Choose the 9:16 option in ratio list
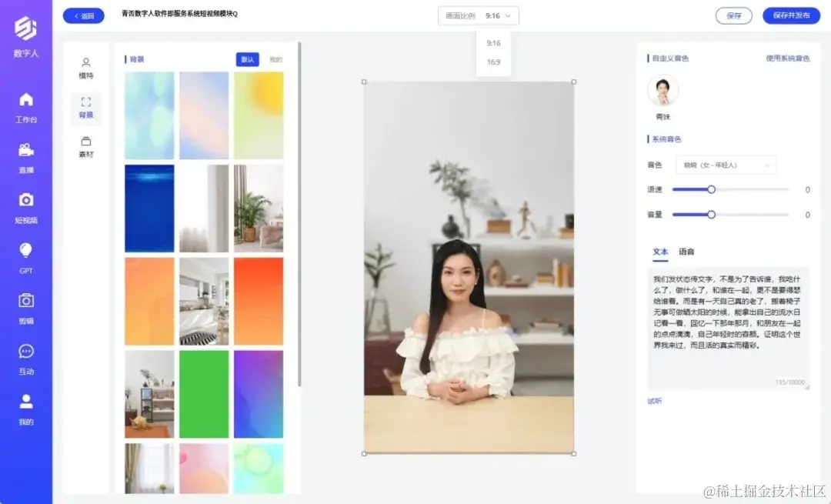 point(493,43)
